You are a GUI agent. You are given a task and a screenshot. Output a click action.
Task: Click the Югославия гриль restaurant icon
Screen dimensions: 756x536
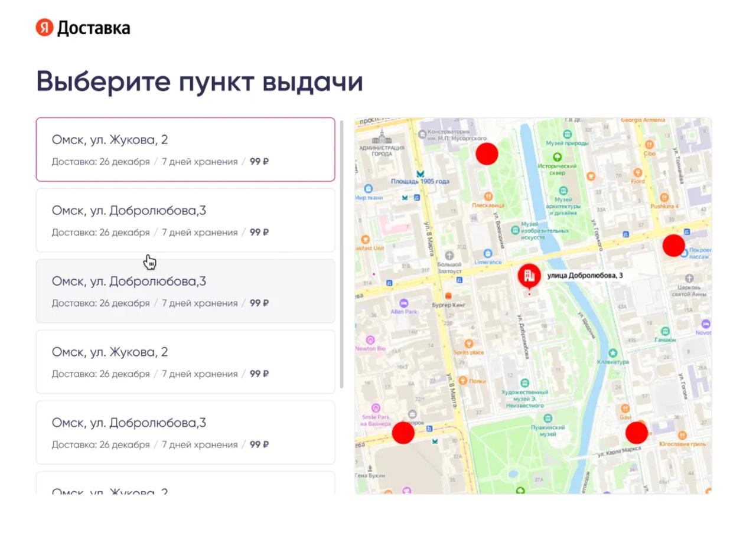[x=682, y=435]
